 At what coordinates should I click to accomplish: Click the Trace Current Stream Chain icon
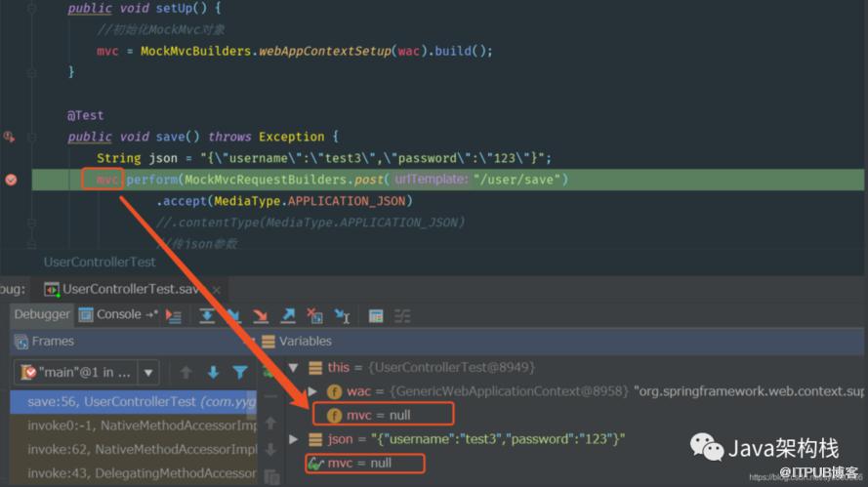click(x=402, y=316)
